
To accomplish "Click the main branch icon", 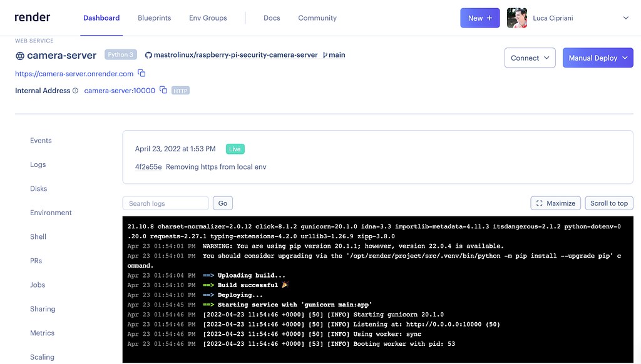I will (x=325, y=55).
